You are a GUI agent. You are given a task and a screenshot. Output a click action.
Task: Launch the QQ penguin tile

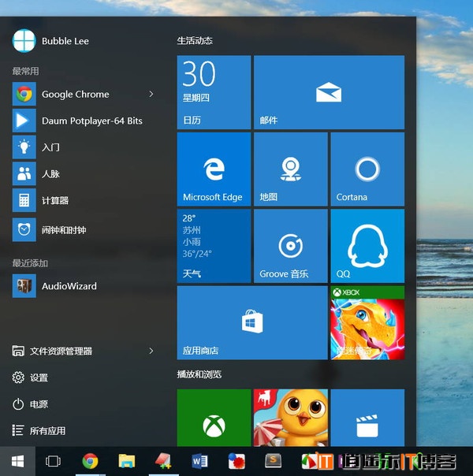367,246
